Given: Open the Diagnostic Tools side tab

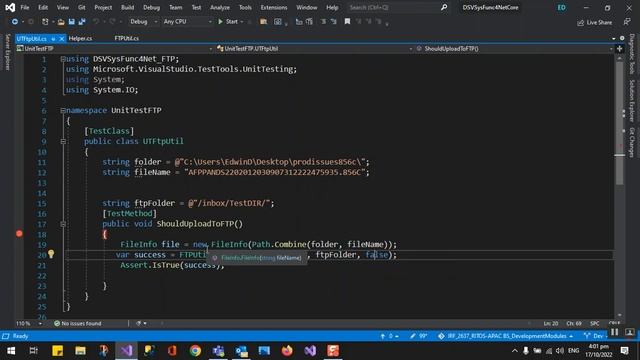Looking at the screenshot, I should click(631, 54).
